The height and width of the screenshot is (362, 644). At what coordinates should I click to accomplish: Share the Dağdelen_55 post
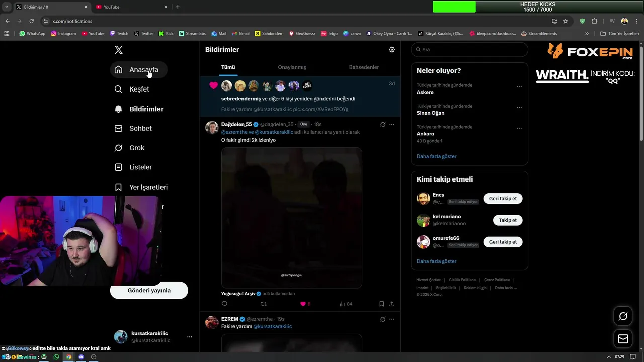392,304
